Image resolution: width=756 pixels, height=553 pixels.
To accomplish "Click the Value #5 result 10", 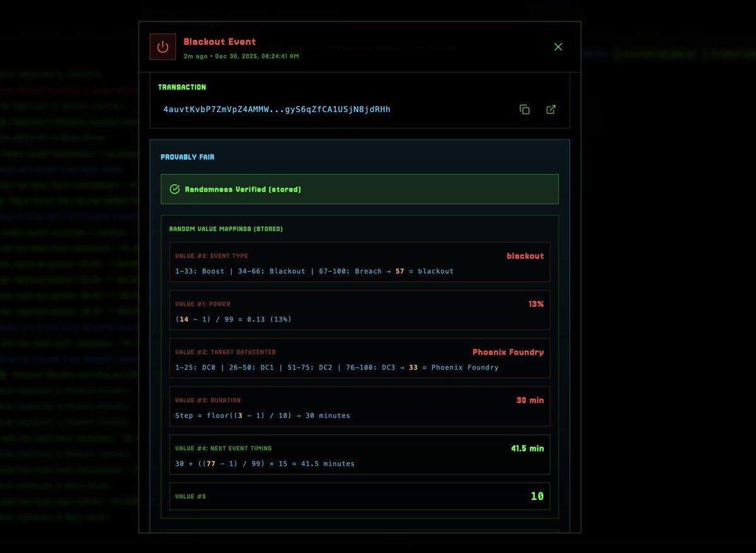I will (x=537, y=496).
